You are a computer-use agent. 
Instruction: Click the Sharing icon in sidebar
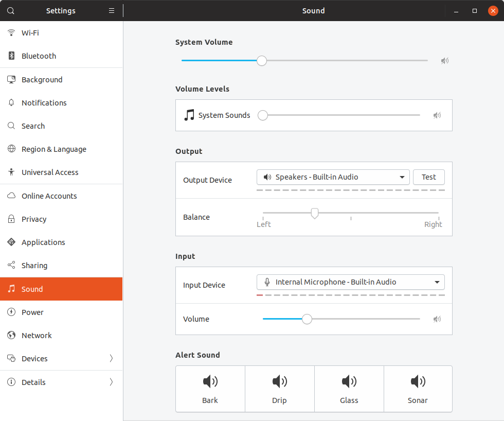coord(11,265)
